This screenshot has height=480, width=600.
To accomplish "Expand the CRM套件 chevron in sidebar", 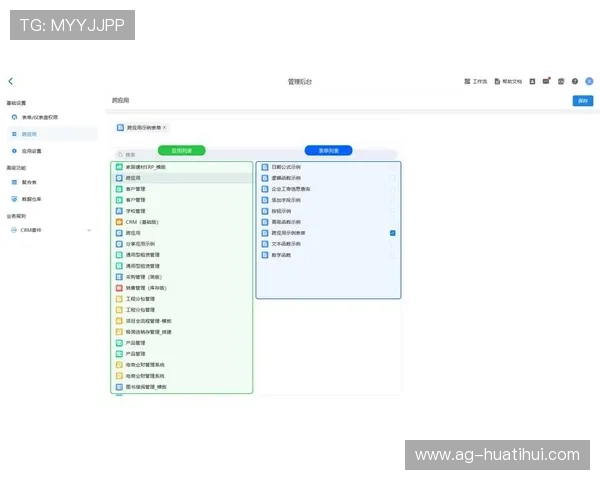I will click(x=89, y=230).
